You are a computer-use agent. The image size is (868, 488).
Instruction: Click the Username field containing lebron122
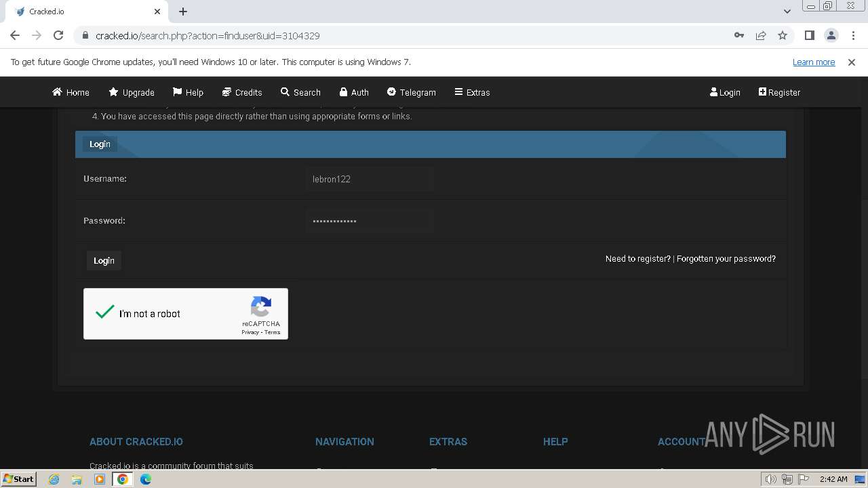point(369,179)
